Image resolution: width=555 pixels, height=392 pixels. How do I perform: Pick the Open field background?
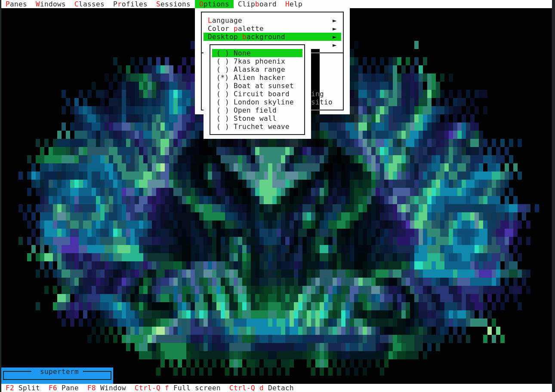click(x=257, y=110)
